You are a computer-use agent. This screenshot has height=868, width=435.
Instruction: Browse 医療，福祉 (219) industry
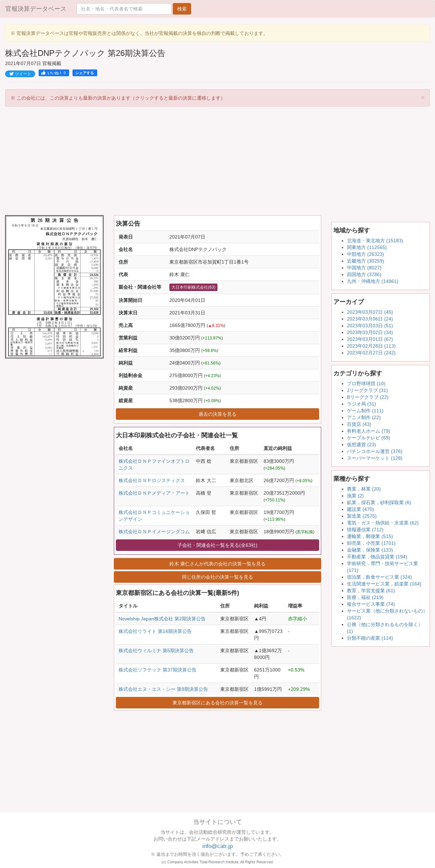(365, 597)
